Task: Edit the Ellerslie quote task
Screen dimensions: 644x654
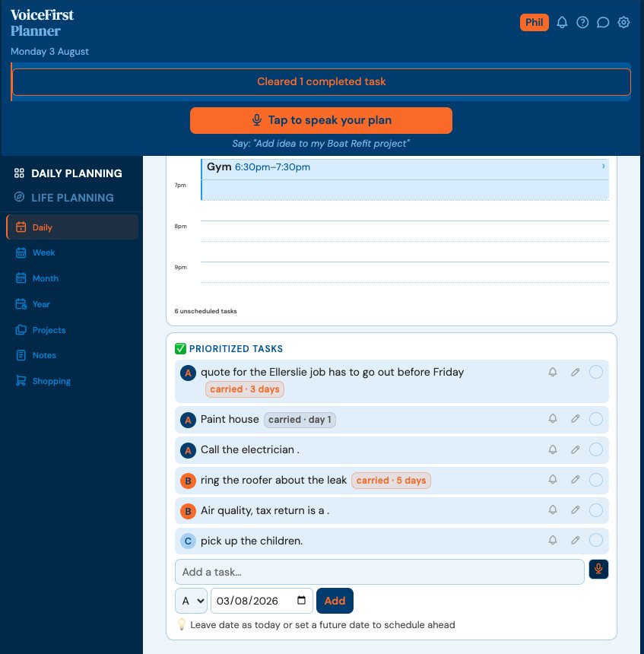Action: click(575, 372)
